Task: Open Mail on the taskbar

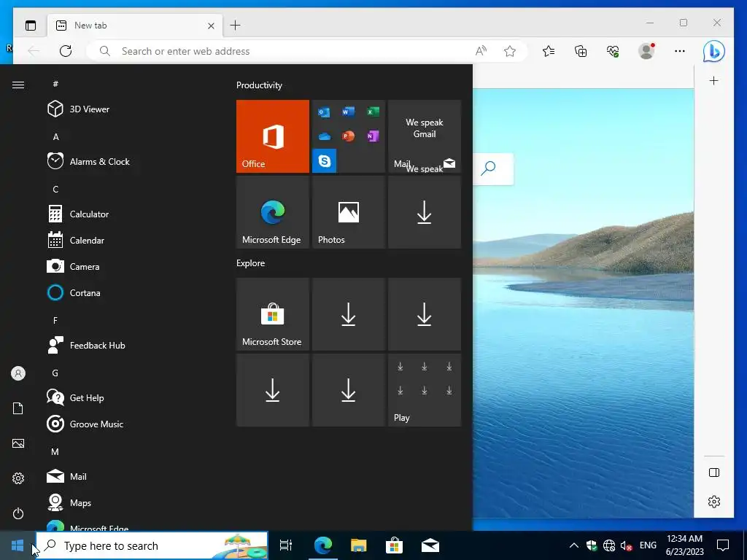Action: 430,545
